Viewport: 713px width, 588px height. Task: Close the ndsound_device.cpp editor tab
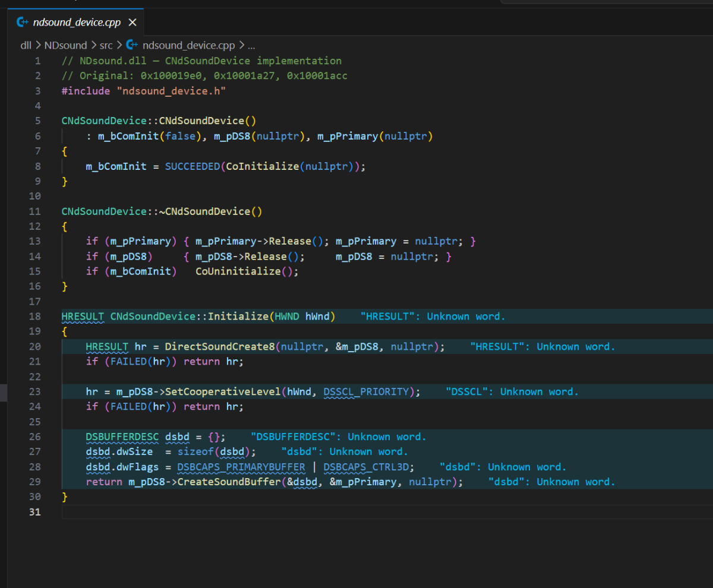pyautogui.click(x=132, y=23)
